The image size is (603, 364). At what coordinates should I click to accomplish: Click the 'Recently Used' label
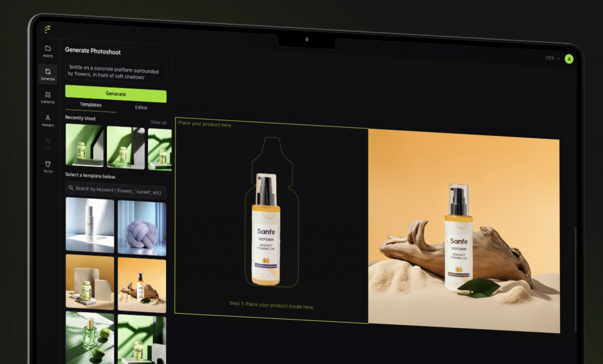(80, 118)
